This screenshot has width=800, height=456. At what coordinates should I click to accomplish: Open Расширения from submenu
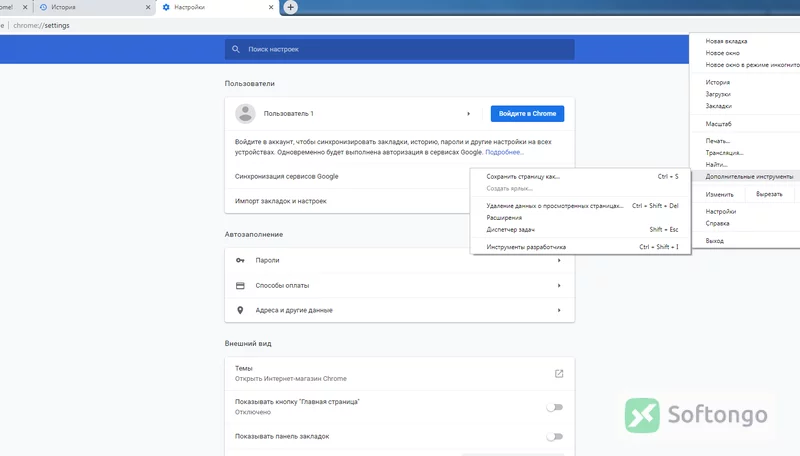(x=581, y=217)
